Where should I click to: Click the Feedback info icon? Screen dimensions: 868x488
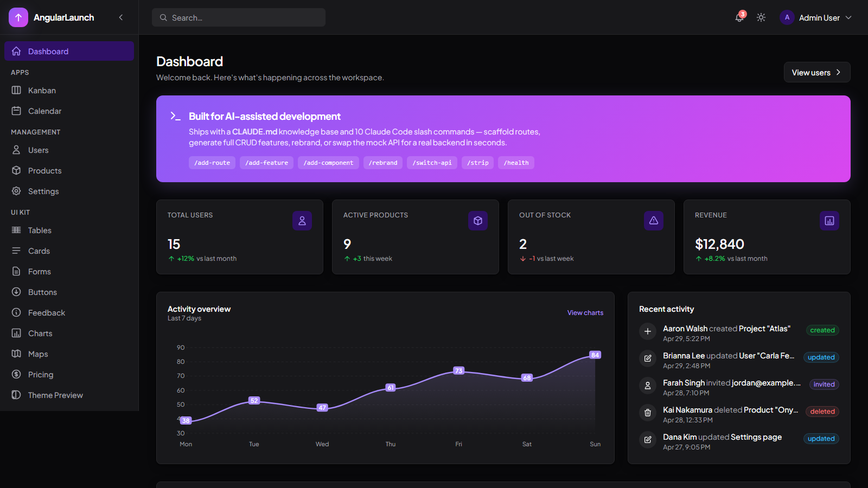coord(16,312)
